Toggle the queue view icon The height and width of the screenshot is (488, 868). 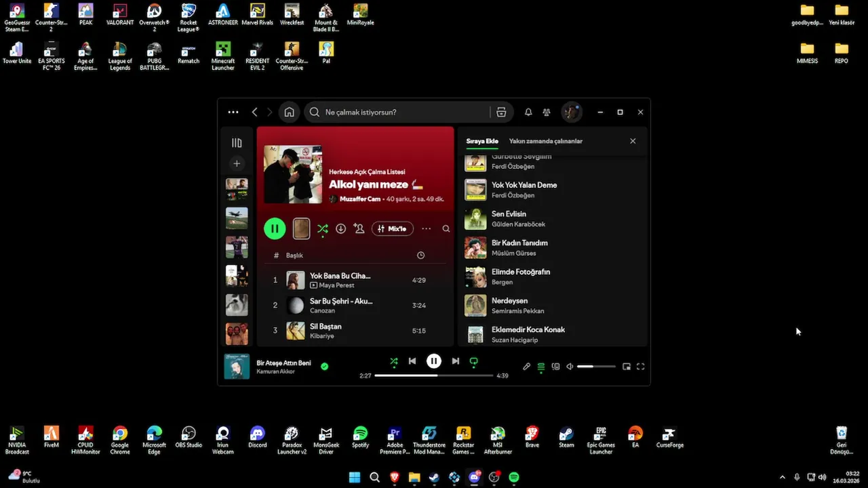coord(541,367)
